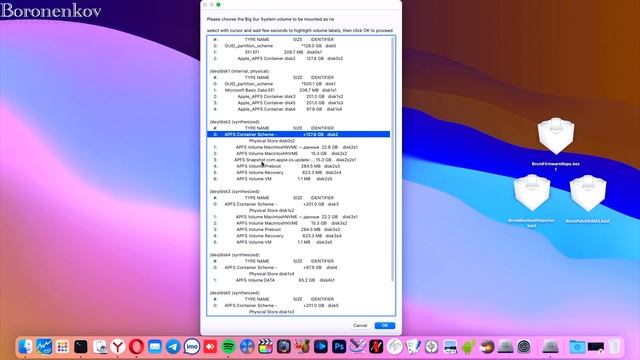The width and height of the screenshot is (640, 360).
Task: Open Photoshop from the dock
Action: (x=339, y=347)
